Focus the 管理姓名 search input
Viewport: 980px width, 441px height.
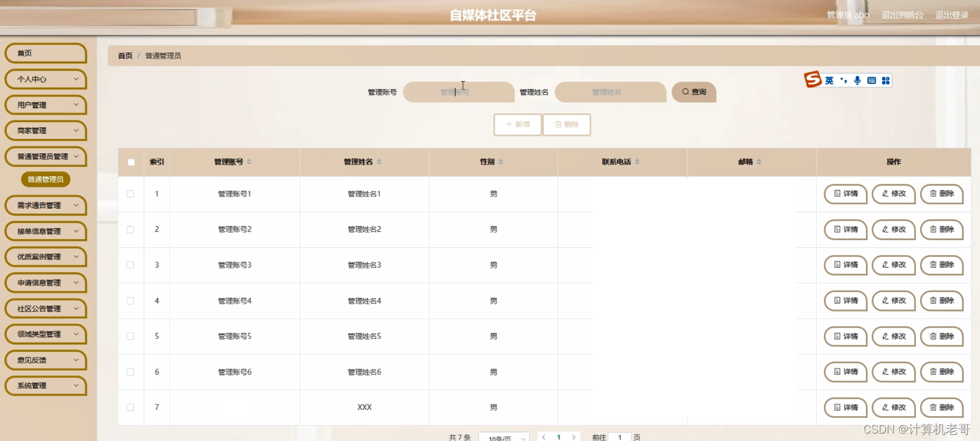coord(610,92)
